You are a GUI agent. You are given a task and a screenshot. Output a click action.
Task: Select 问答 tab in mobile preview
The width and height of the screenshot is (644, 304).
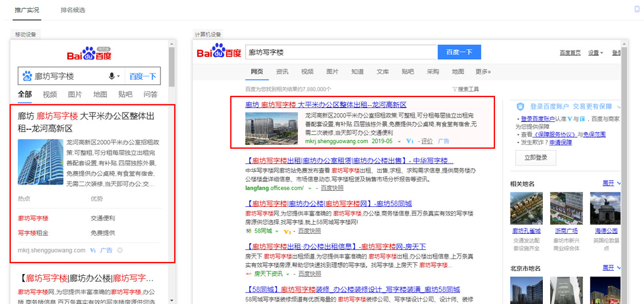click(150, 94)
